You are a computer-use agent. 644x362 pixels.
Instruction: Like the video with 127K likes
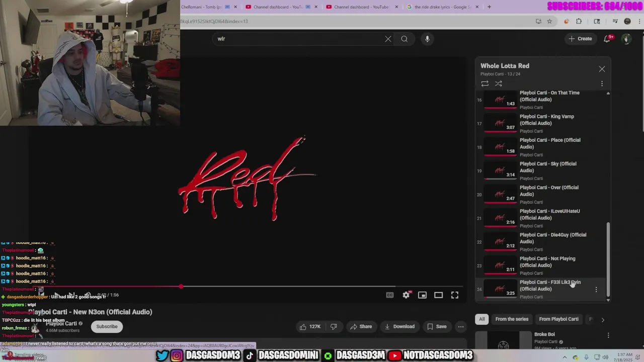click(310, 327)
